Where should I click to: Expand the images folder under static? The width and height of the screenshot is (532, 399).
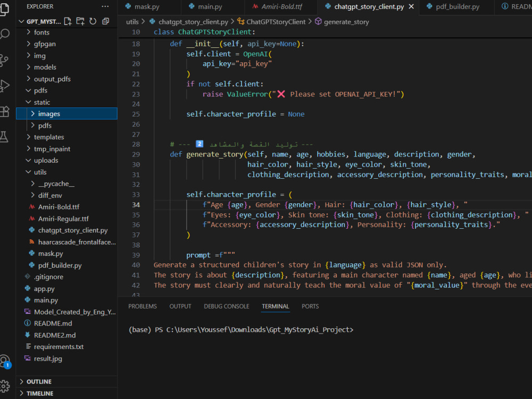tap(67, 114)
